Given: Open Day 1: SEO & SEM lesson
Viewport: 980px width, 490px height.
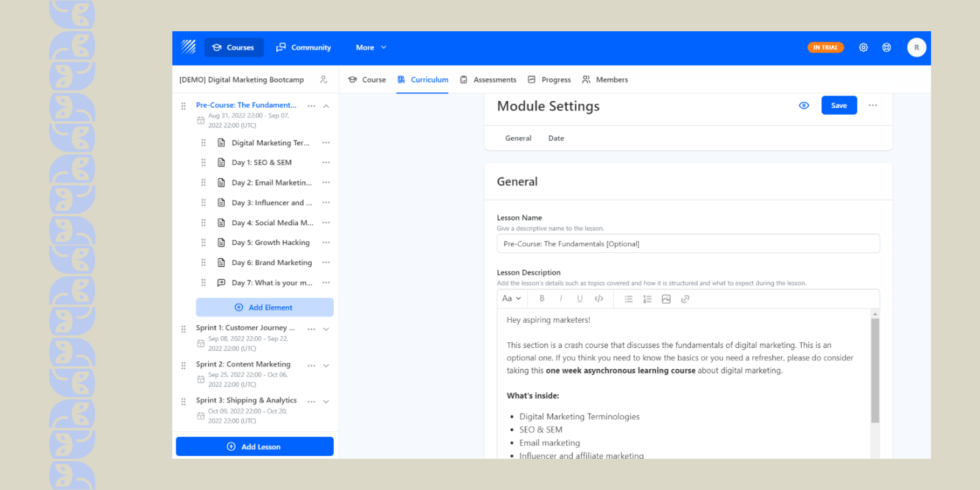Looking at the screenshot, I should pyautogui.click(x=262, y=162).
